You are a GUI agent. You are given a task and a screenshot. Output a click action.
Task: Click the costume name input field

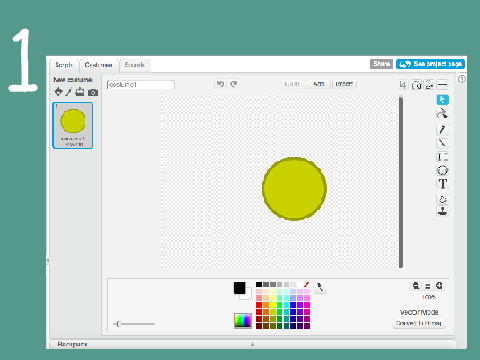[x=141, y=85]
